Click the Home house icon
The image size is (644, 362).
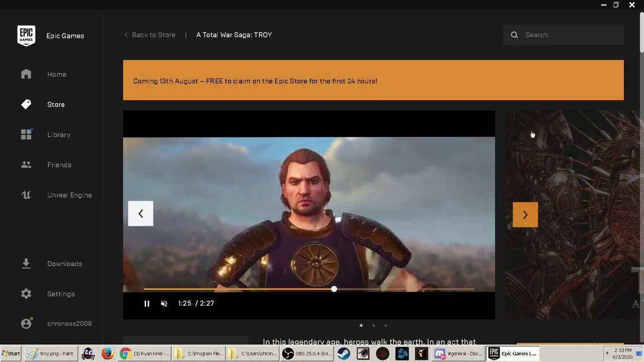pyautogui.click(x=26, y=74)
